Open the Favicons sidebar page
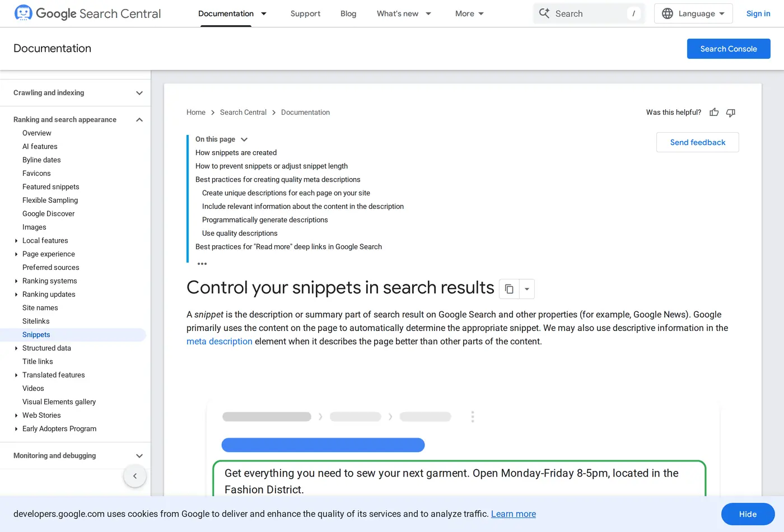Screen dimensions: 784x532 [36, 174]
